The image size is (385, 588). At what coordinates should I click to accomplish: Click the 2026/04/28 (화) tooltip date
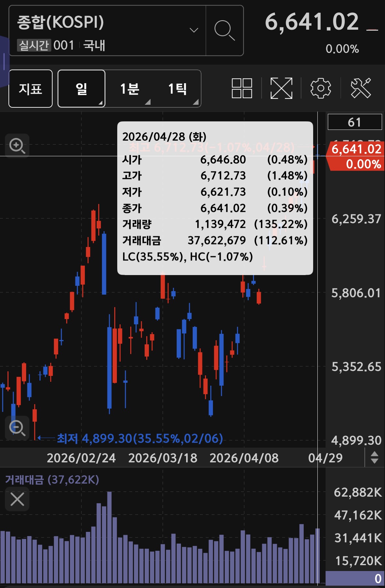[164, 136]
